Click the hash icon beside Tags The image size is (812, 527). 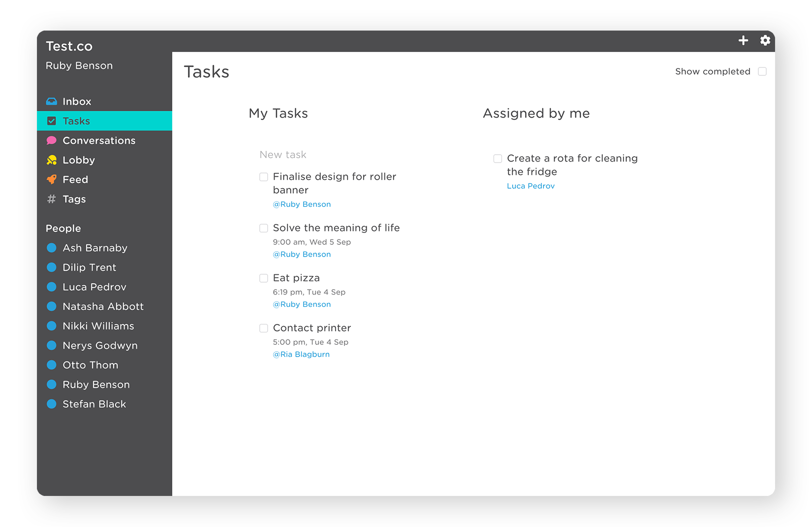tap(51, 199)
